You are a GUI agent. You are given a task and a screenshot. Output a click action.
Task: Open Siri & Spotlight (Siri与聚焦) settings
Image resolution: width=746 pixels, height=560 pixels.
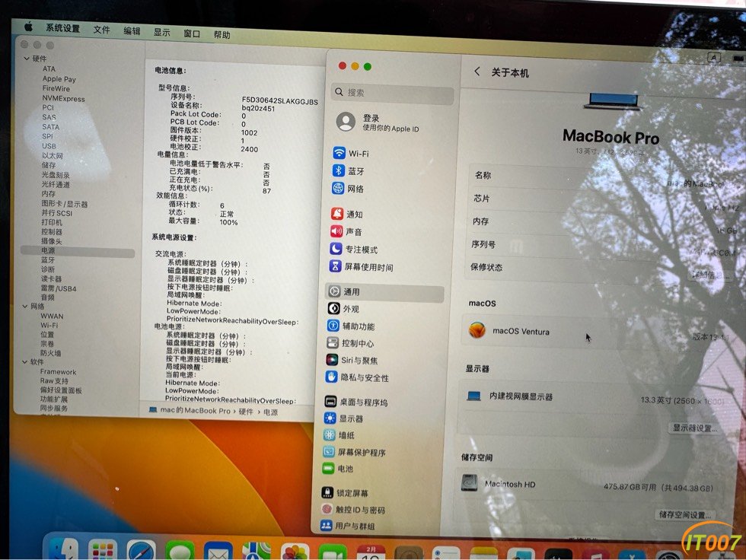(x=352, y=361)
